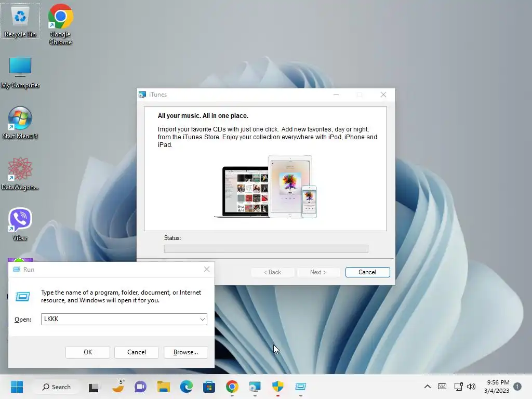Viewport: 532px width, 399px height.
Task: Launch Microsoft Edge from the taskbar
Action: pos(187,387)
